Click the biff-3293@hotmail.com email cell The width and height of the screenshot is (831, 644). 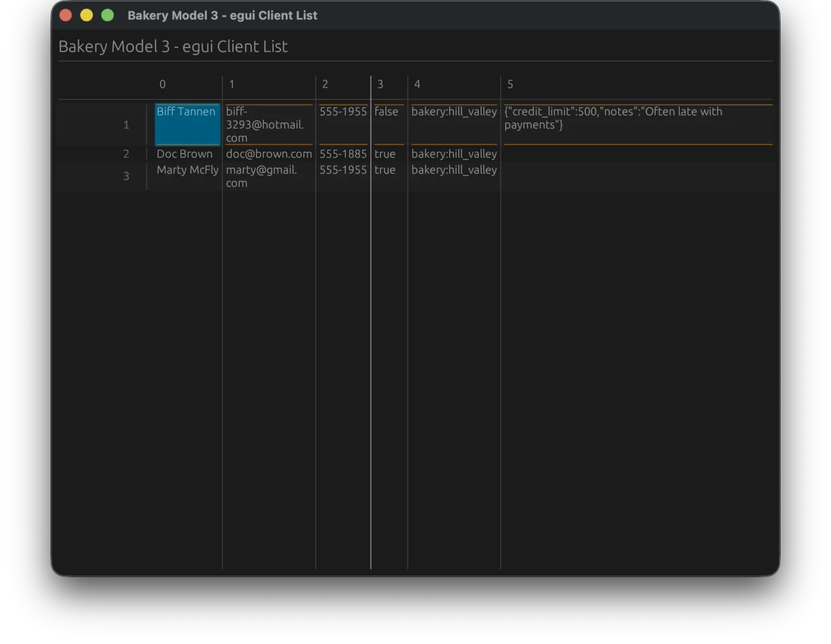[x=269, y=125]
